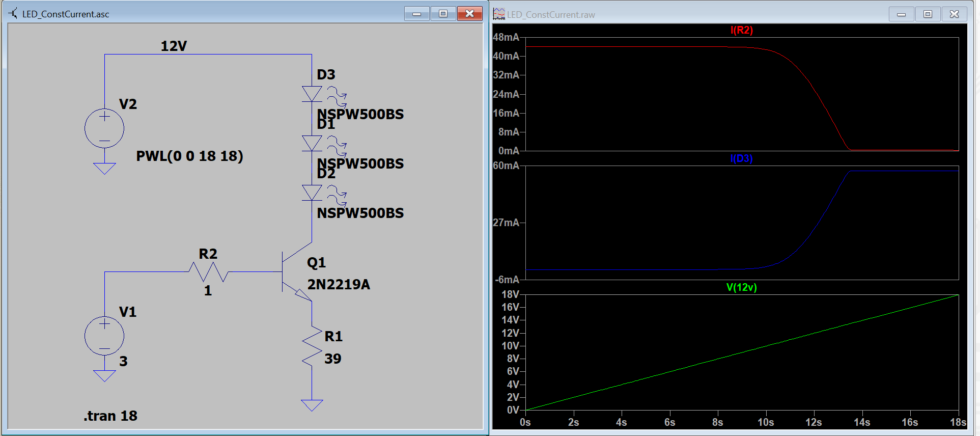Click the LED_ConstCurrent.asc window title icon

pyautogui.click(x=13, y=14)
